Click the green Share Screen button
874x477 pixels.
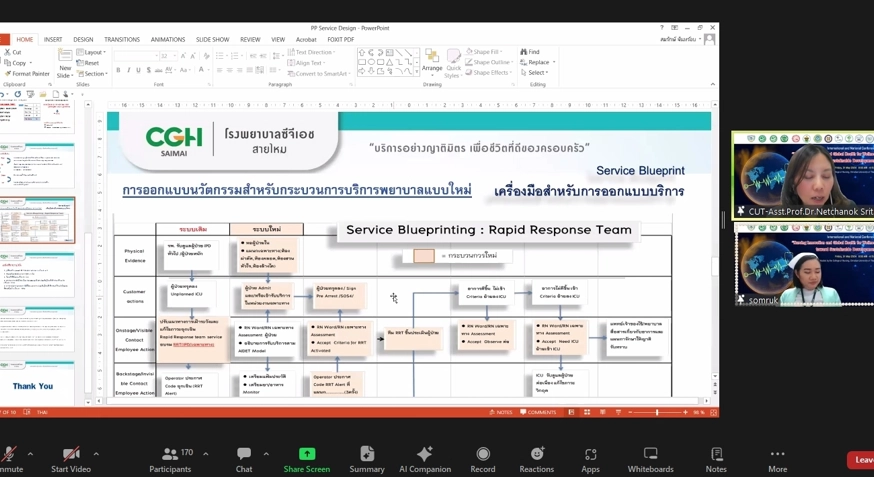pyautogui.click(x=307, y=459)
